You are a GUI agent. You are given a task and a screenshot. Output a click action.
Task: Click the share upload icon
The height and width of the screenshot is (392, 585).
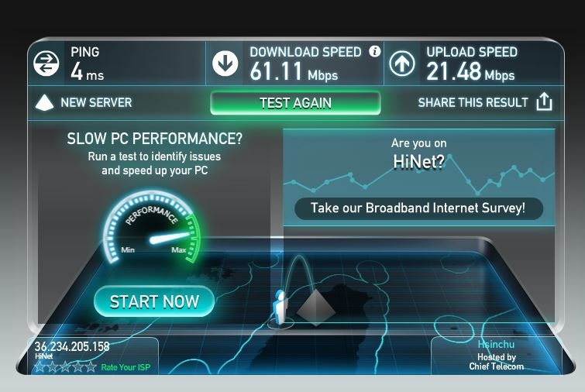click(x=544, y=101)
